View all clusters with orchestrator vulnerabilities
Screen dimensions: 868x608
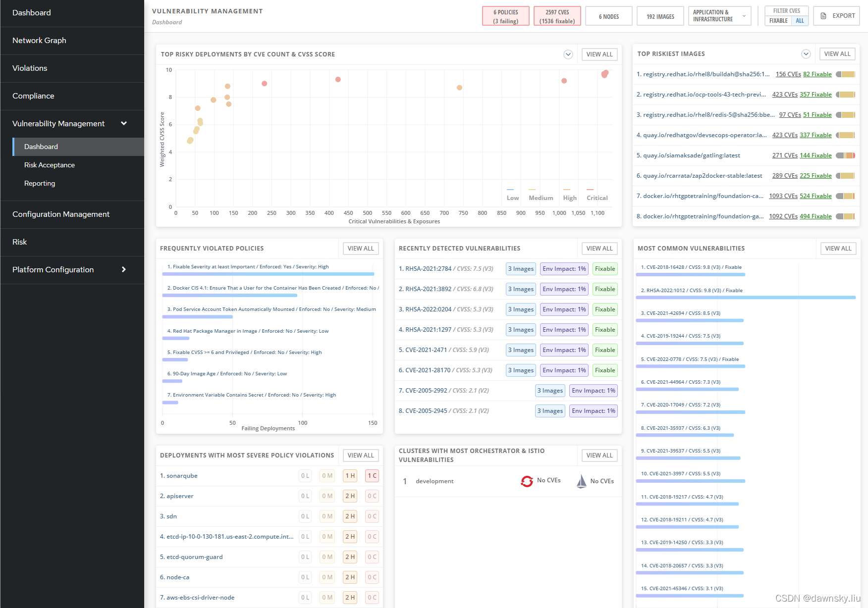click(599, 456)
